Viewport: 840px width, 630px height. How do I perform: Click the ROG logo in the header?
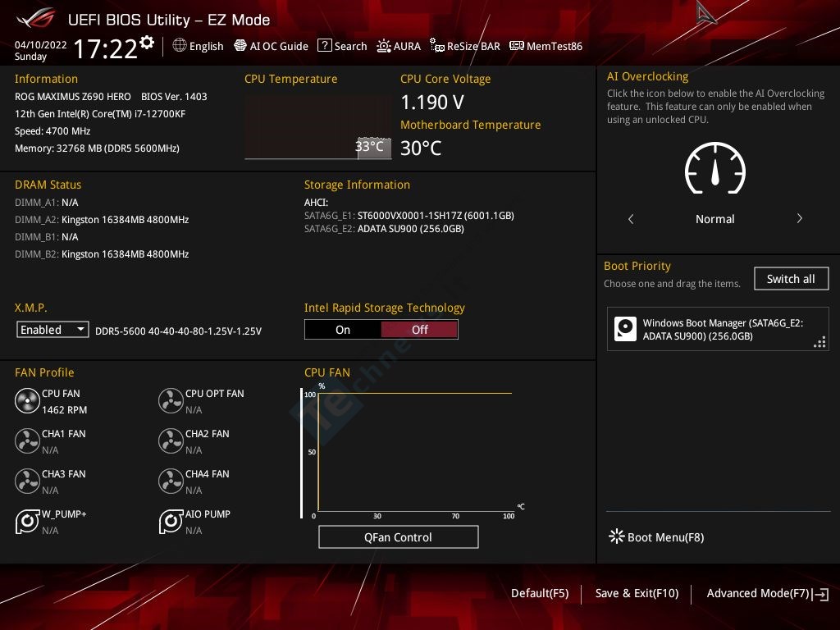pyautogui.click(x=36, y=20)
